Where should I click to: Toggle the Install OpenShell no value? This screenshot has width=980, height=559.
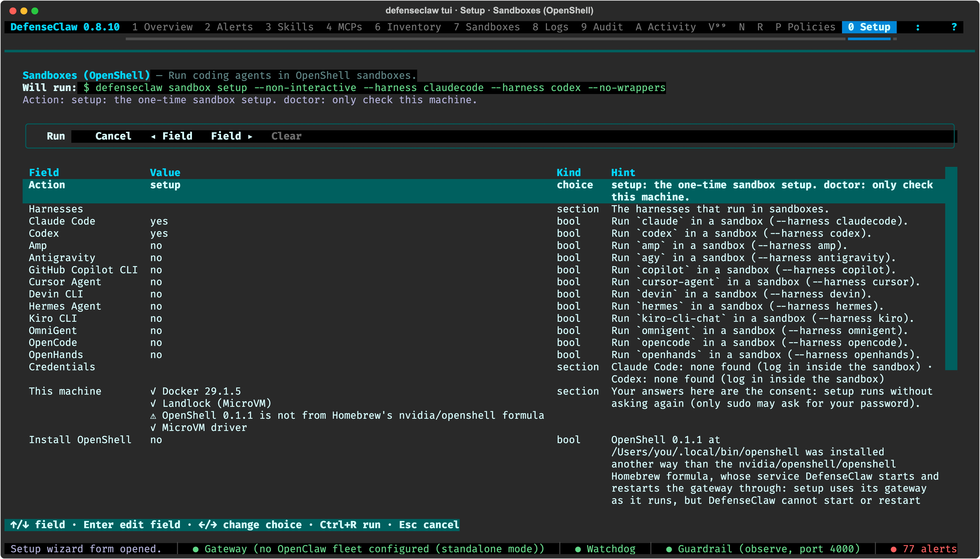(156, 440)
